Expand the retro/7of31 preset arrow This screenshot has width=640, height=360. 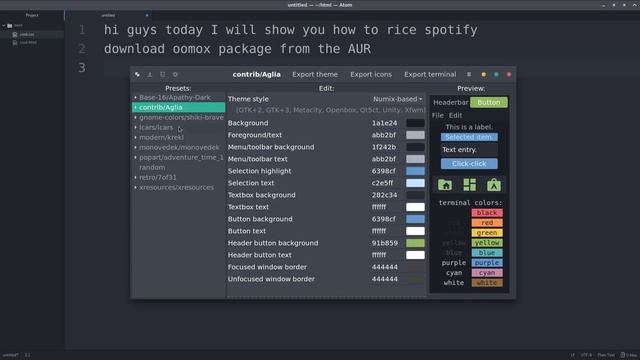point(136,177)
